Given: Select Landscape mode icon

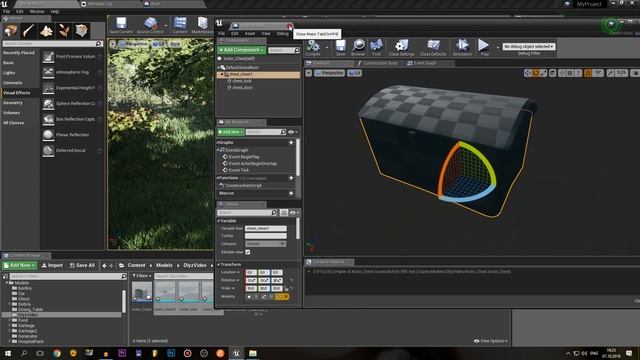Looking at the screenshot, I should point(46,31).
